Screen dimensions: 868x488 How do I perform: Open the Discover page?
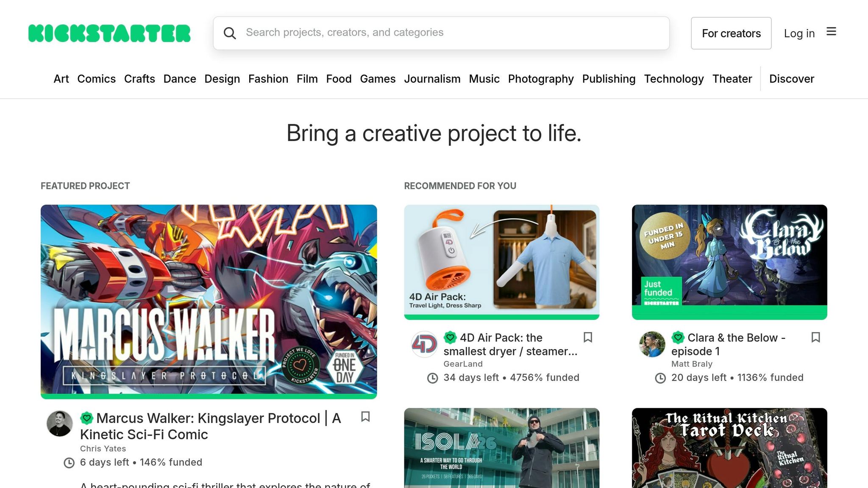tap(791, 79)
